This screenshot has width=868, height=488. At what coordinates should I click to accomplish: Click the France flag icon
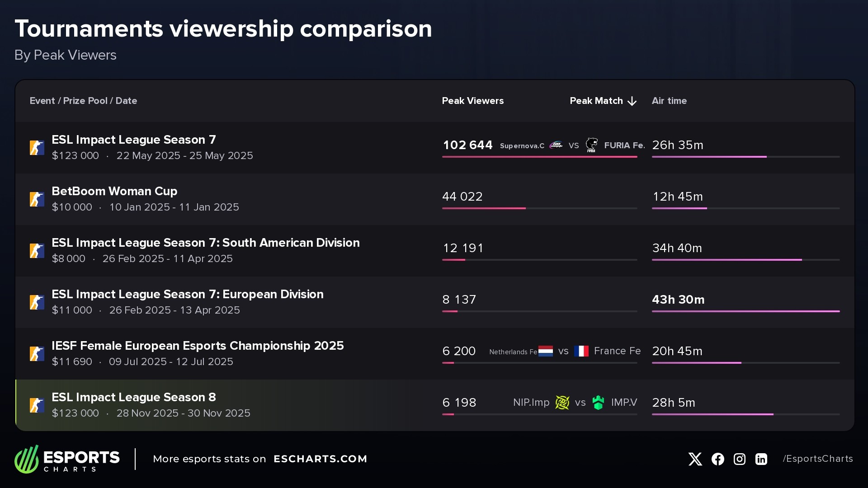[581, 351]
